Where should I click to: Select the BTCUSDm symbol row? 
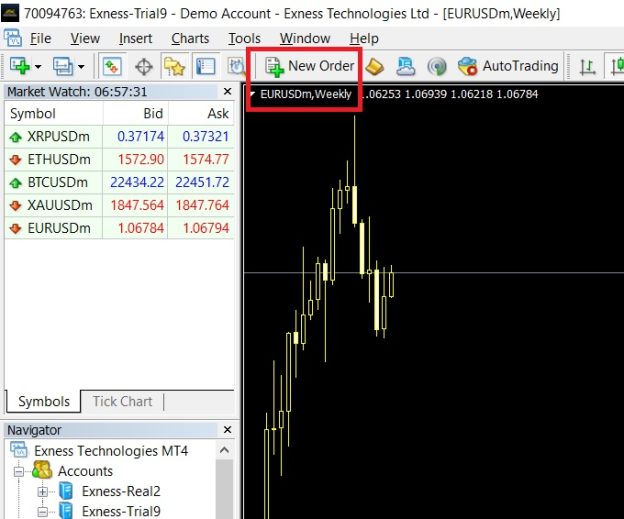119,182
